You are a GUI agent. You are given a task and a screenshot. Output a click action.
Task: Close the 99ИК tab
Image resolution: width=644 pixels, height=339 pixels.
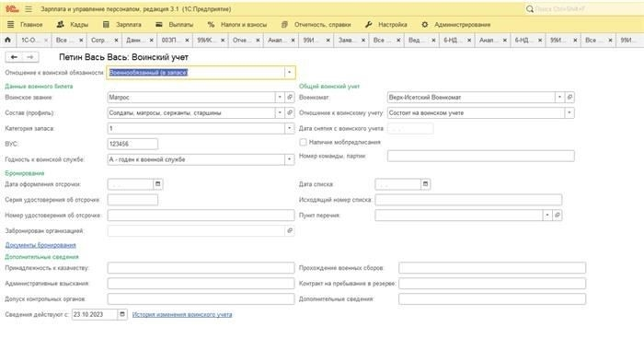223,40
